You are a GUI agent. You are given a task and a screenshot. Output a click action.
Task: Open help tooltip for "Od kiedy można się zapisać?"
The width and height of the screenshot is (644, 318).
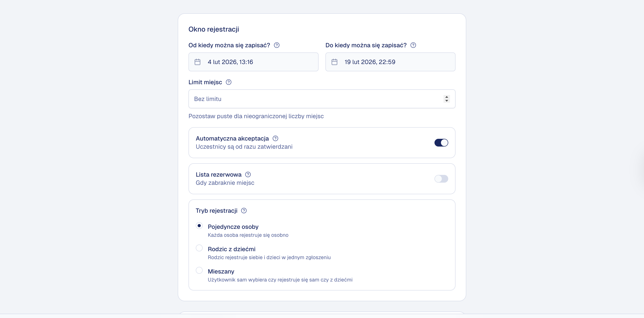tap(277, 45)
